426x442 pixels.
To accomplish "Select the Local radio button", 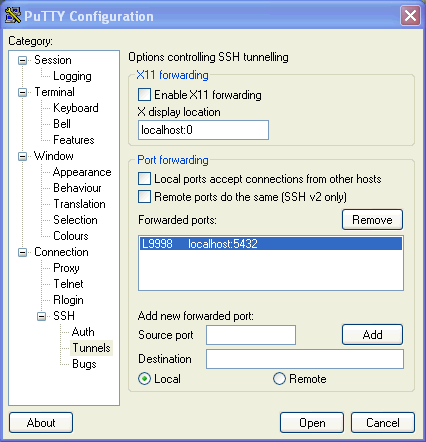I will point(144,379).
